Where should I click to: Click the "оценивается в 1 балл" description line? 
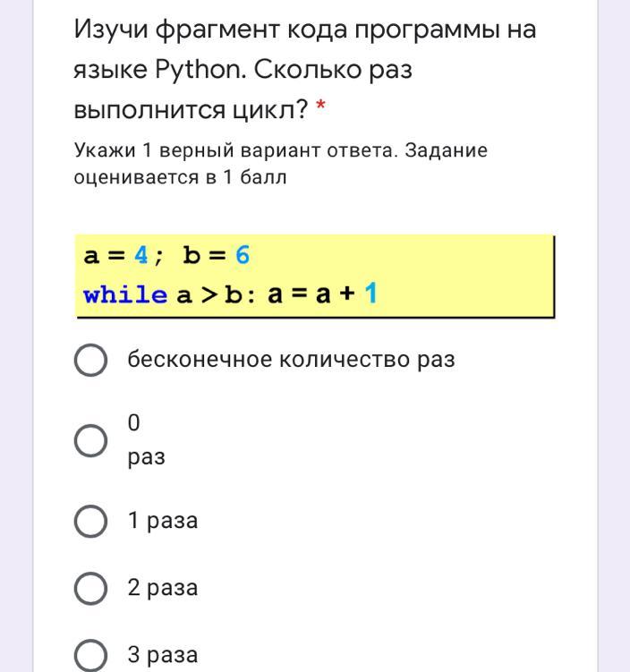180,177
